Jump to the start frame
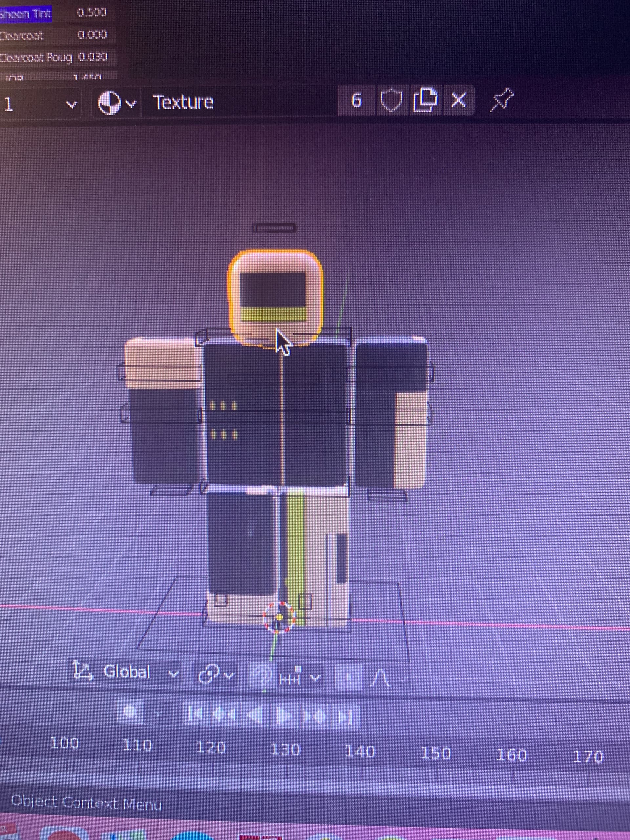 tap(196, 715)
